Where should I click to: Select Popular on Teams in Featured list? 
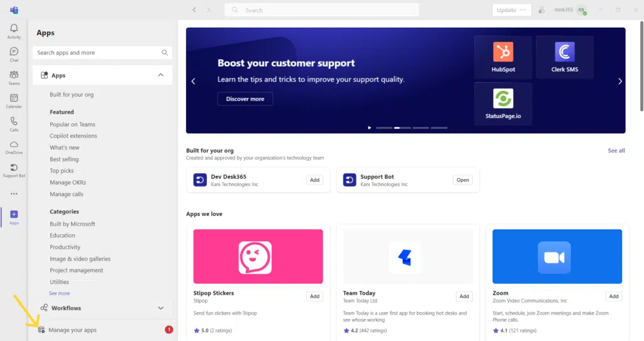point(72,124)
